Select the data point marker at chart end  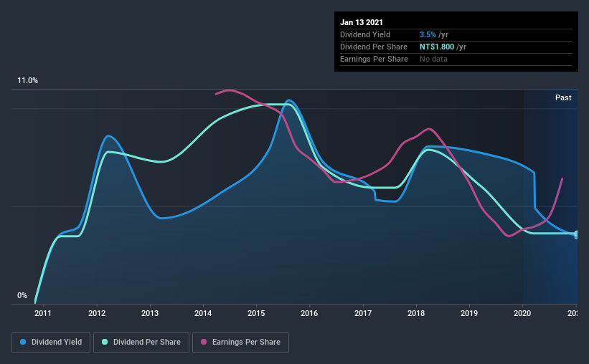[577, 234]
